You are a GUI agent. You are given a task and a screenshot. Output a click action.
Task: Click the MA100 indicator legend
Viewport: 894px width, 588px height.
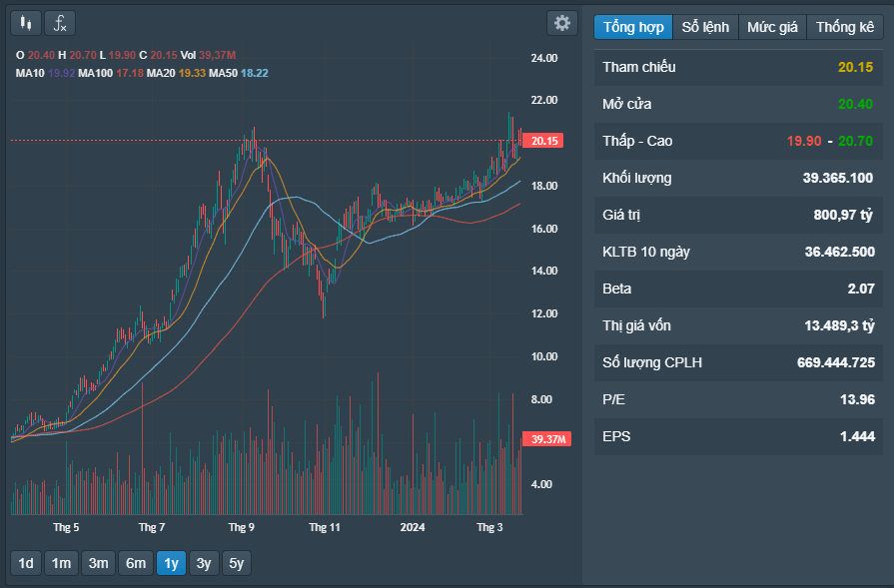coord(112,73)
